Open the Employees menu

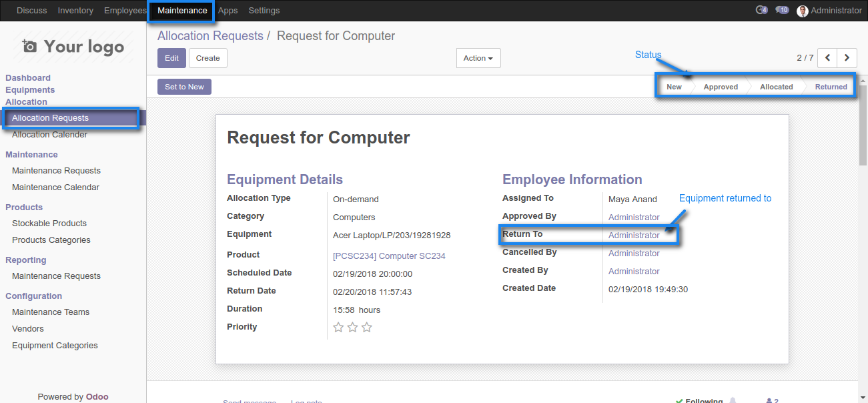[x=125, y=11]
